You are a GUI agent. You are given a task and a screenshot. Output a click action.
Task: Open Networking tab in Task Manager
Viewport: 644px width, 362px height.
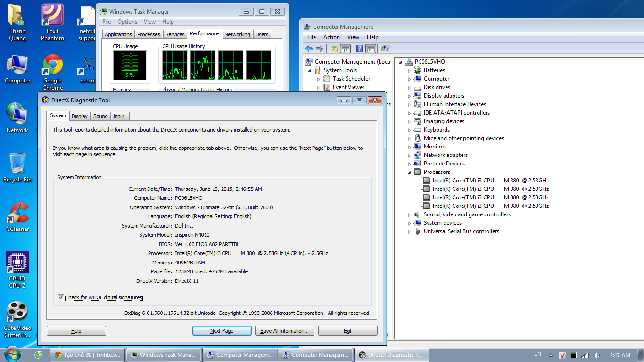(x=237, y=34)
